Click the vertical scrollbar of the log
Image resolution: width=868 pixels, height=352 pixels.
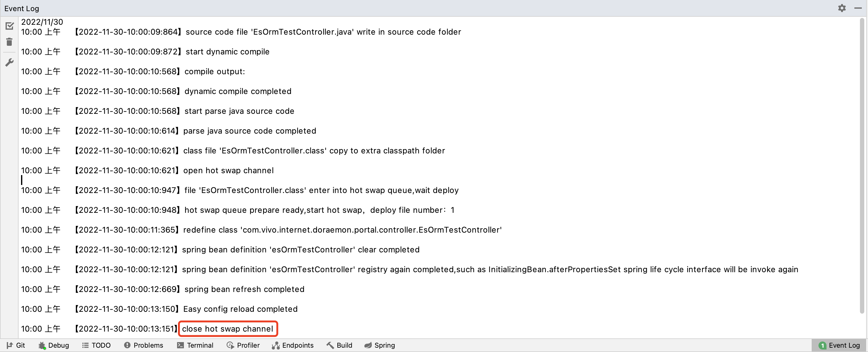point(862,165)
